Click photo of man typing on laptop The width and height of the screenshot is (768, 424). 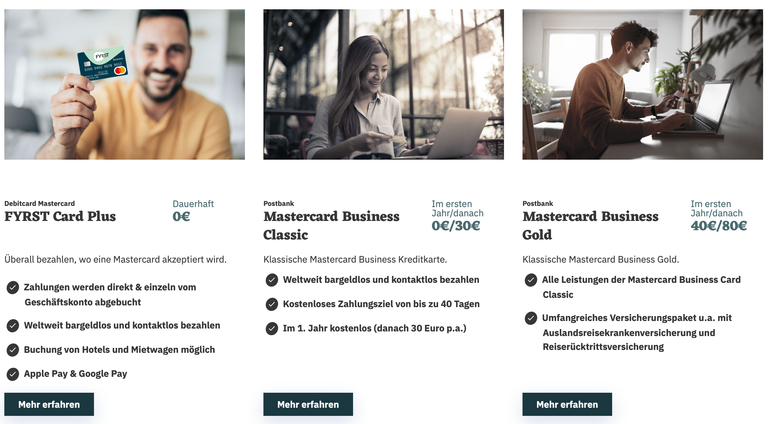point(642,85)
